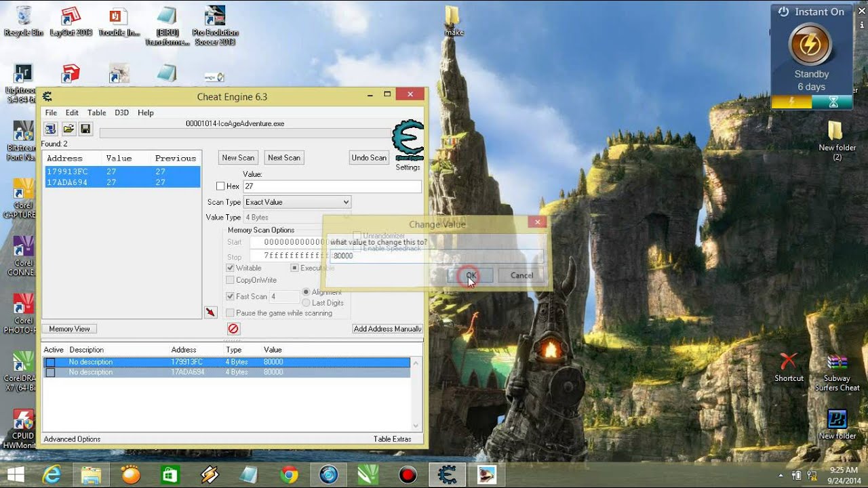The image size is (868, 488).
Task: Open the D3D menu
Action: [121, 113]
